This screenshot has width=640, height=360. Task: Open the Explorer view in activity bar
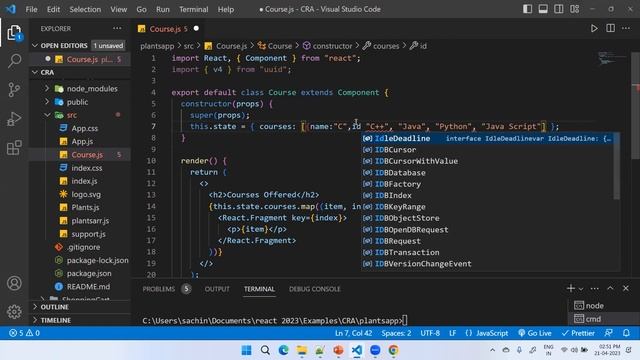click(x=14, y=33)
